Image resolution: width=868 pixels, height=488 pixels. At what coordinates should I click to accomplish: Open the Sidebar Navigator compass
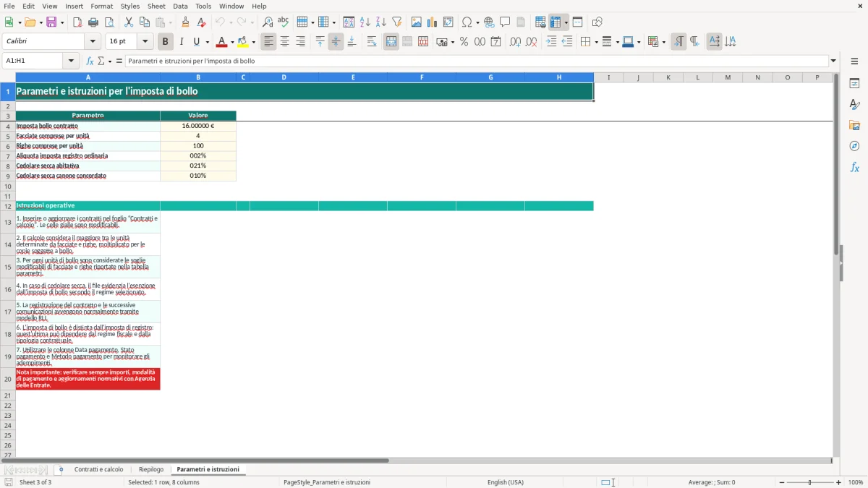pos(854,146)
